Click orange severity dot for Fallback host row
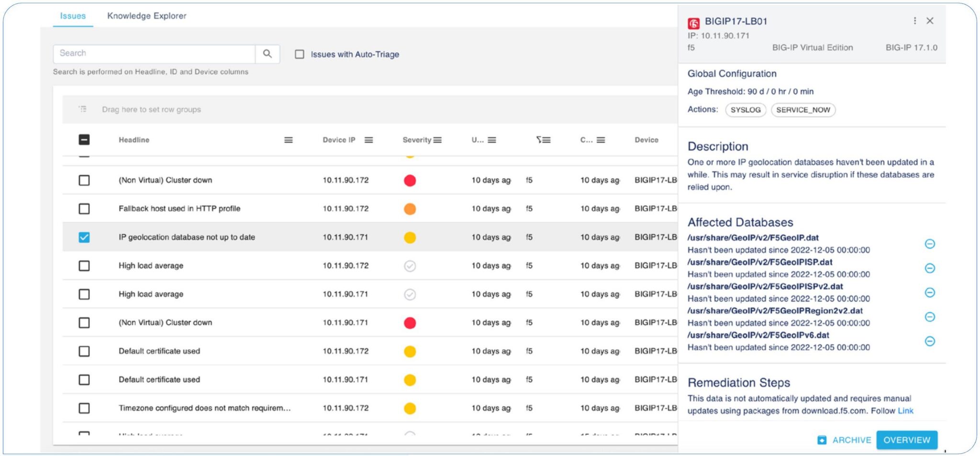Image resolution: width=980 pixels, height=456 pixels. click(x=410, y=209)
